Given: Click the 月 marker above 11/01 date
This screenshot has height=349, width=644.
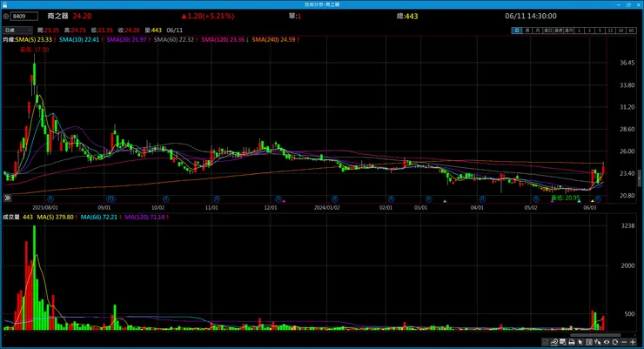Looking at the screenshot, I should point(217,199).
